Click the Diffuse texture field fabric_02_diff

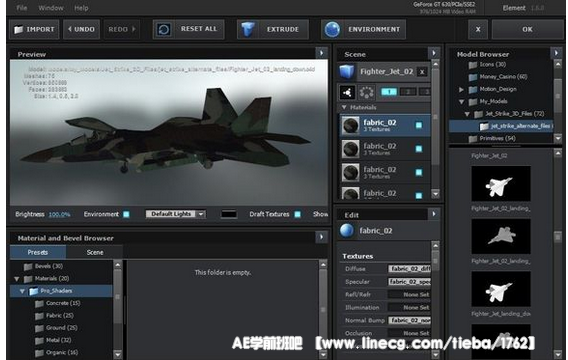(409, 269)
